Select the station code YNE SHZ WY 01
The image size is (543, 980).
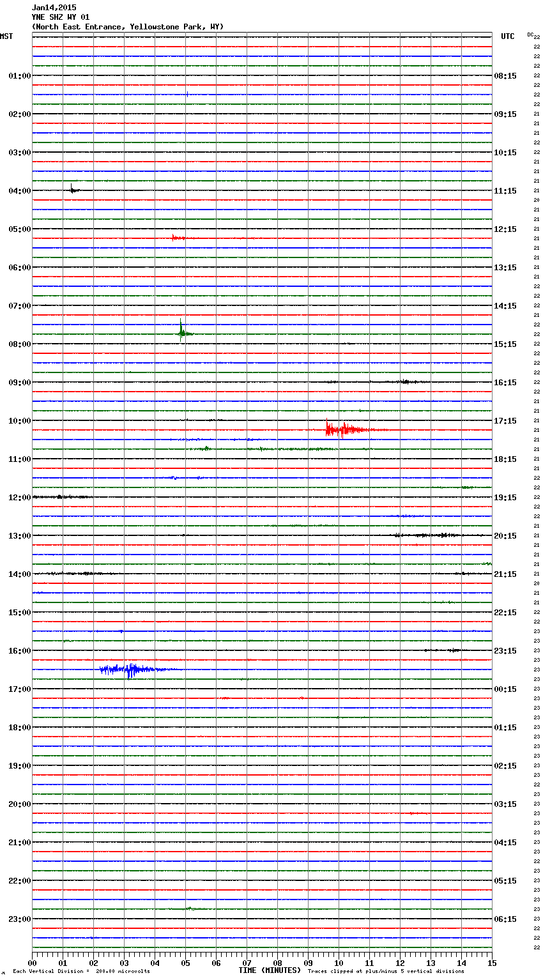click(x=61, y=17)
